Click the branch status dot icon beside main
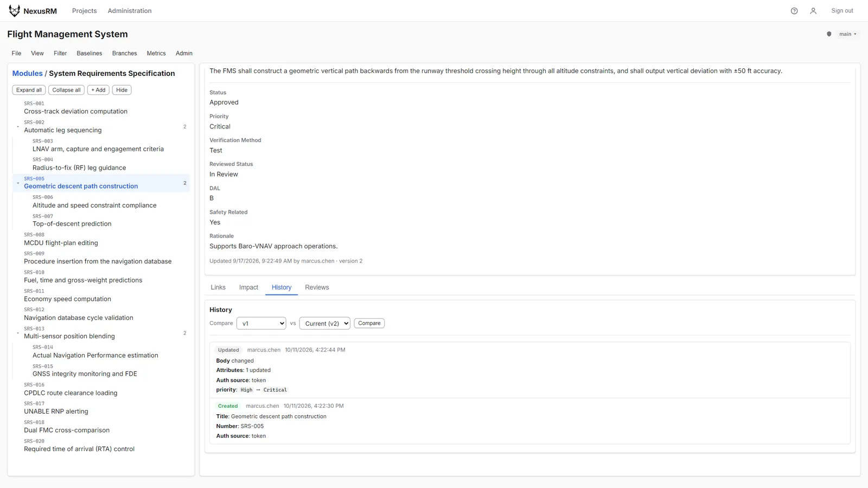Viewport: 868px width, 488px height. (x=829, y=34)
